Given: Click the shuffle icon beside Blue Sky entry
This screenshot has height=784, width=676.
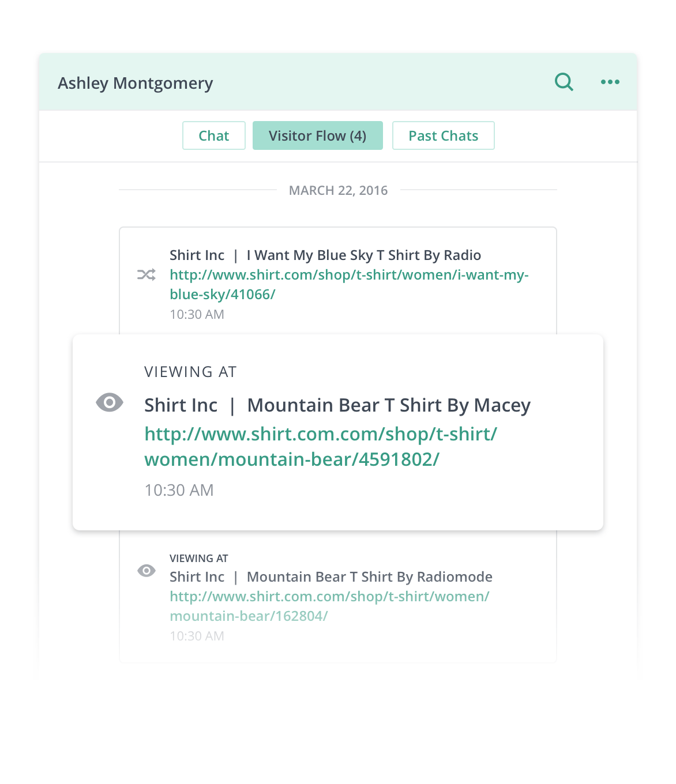Looking at the screenshot, I should [147, 275].
